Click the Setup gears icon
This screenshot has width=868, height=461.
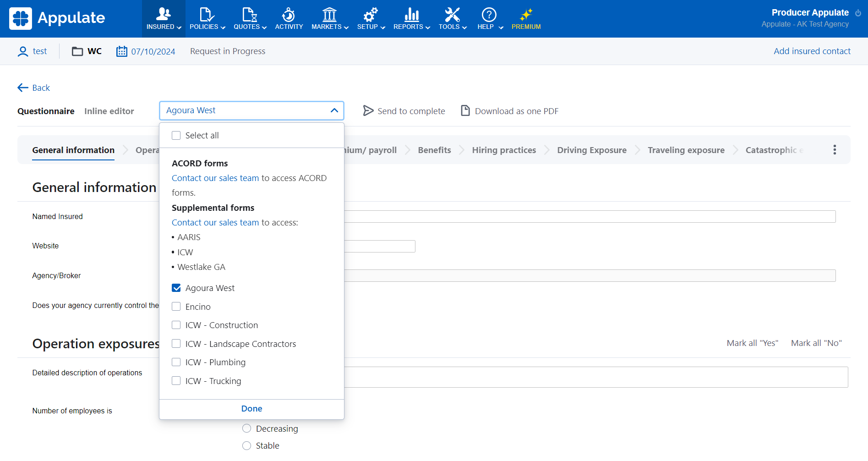point(371,14)
